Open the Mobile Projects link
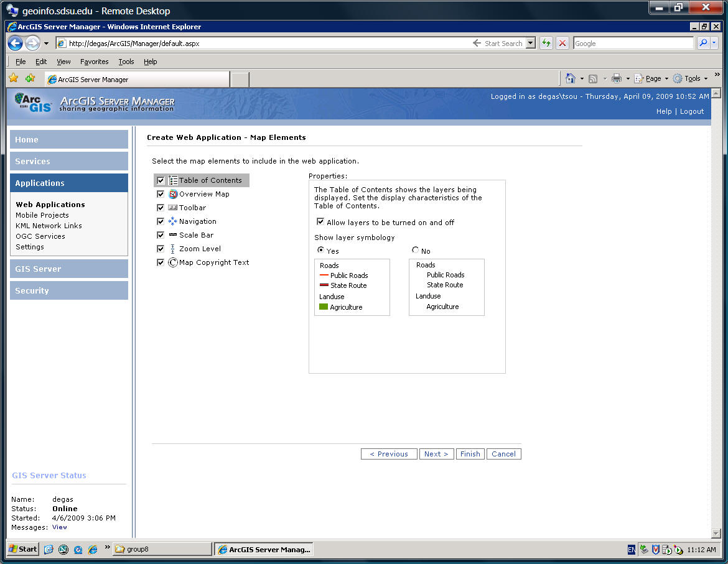Viewport: 728px width, 564px height. coord(42,215)
